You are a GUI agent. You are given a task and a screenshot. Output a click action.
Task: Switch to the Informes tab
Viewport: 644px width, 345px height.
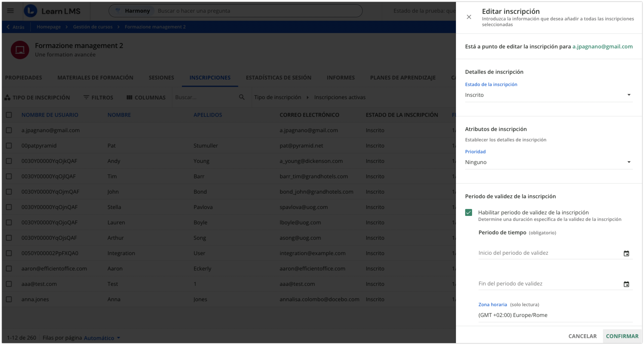(340, 78)
